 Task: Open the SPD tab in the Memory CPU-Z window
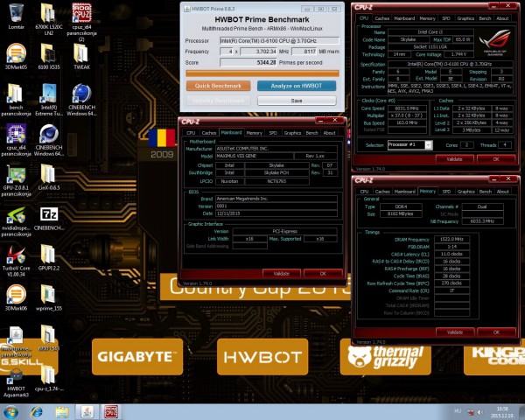point(446,192)
